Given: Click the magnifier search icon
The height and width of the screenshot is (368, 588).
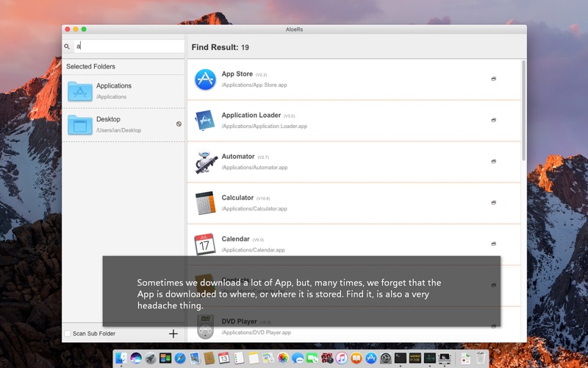Looking at the screenshot, I should 67,46.
